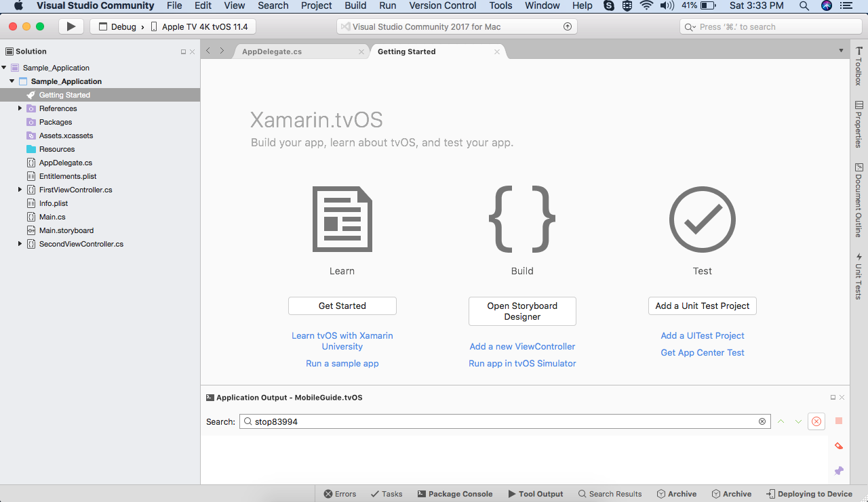868x502 pixels.
Task: Click Add a UITest Project link
Action: 703,335
